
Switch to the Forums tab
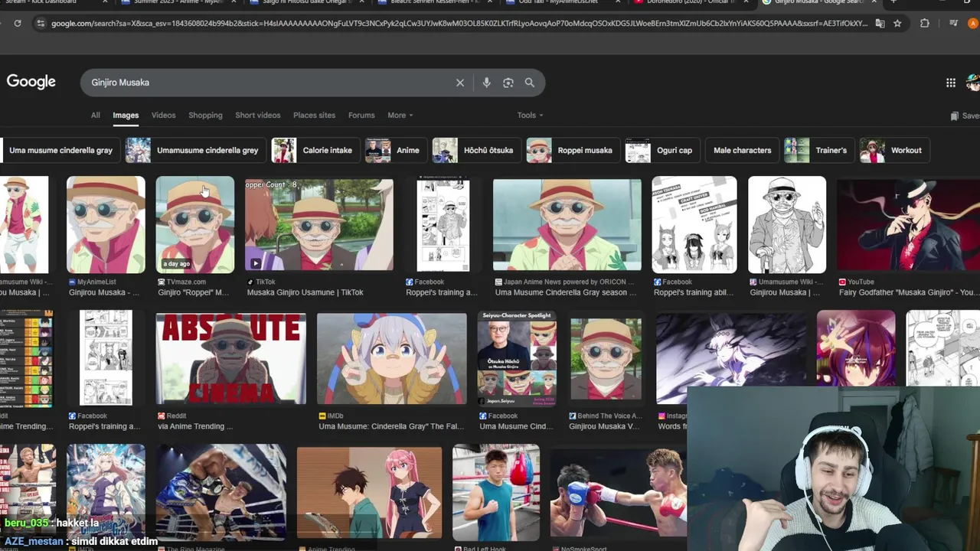click(x=361, y=116)
